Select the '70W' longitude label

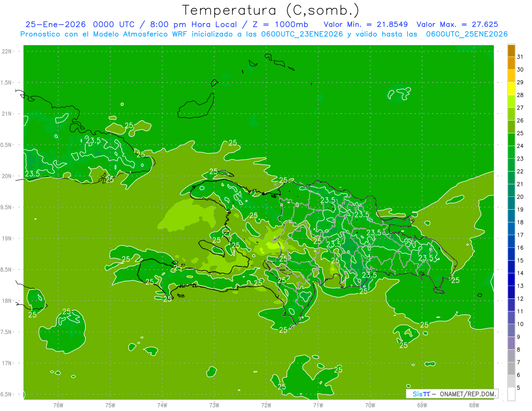pyautogui.click(x=370, y=405)
